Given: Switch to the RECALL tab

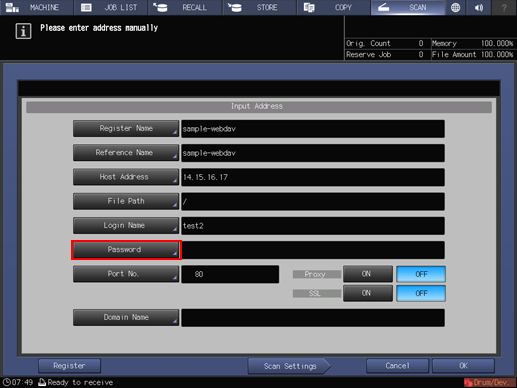Looking at the screenshot, I should 185,7.
